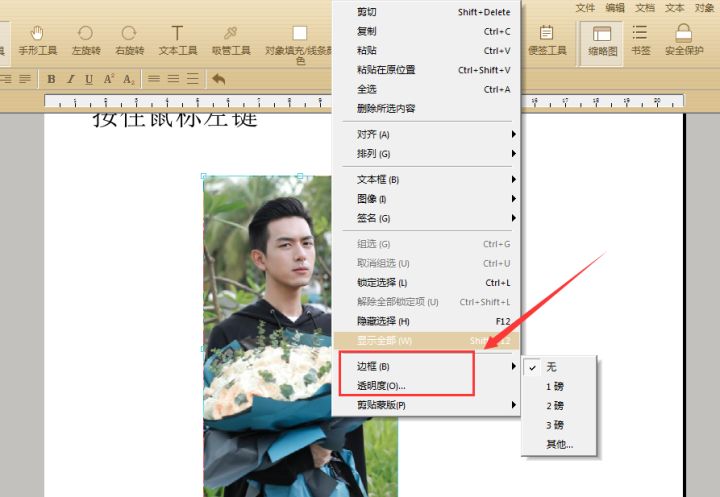Screen dimensions: 720x497
Task: Choose 全选 from context menu
Action: coord(427,89)
